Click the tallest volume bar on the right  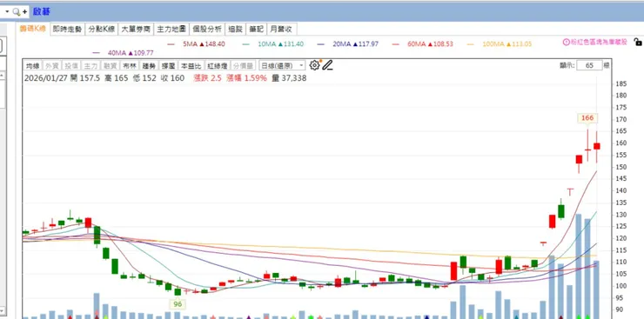pyautogui.click(x=579, y=266)
